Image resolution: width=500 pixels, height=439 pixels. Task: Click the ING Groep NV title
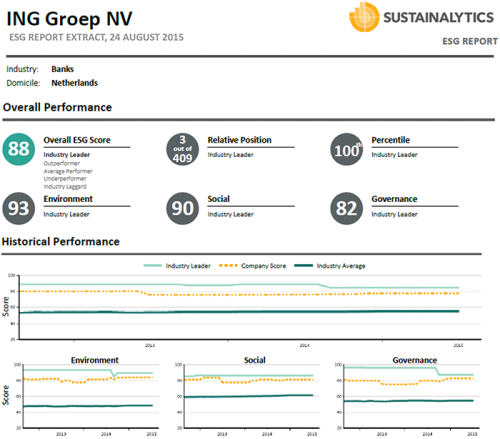point(70,19)
